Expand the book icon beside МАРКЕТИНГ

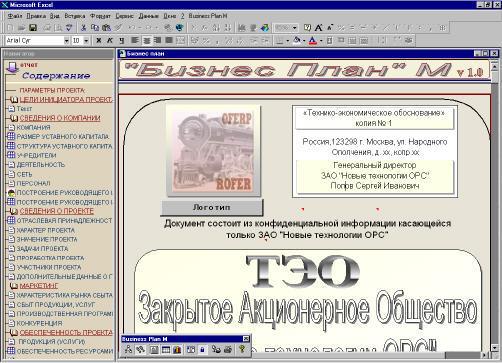point(14,286)
